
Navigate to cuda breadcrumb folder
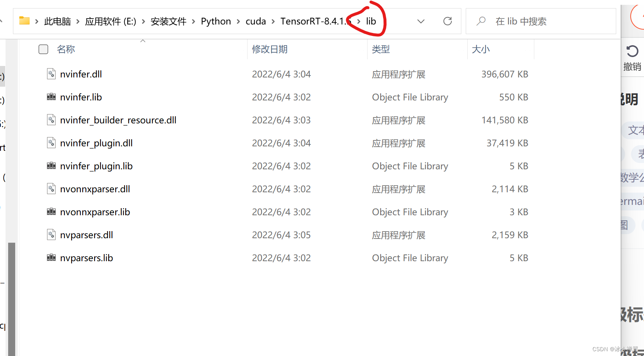pos(256,21)
